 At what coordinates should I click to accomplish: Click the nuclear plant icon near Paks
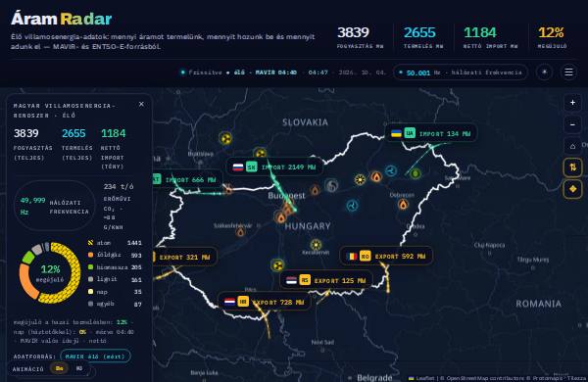pyautogui.click(x=277, y=265)
